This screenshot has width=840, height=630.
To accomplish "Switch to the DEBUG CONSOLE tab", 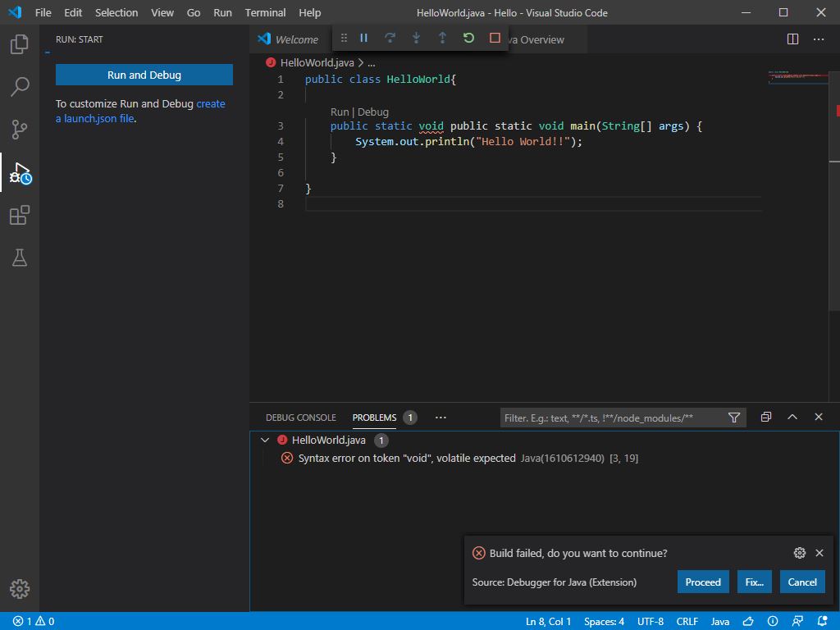I will click(x=301, y=418).
